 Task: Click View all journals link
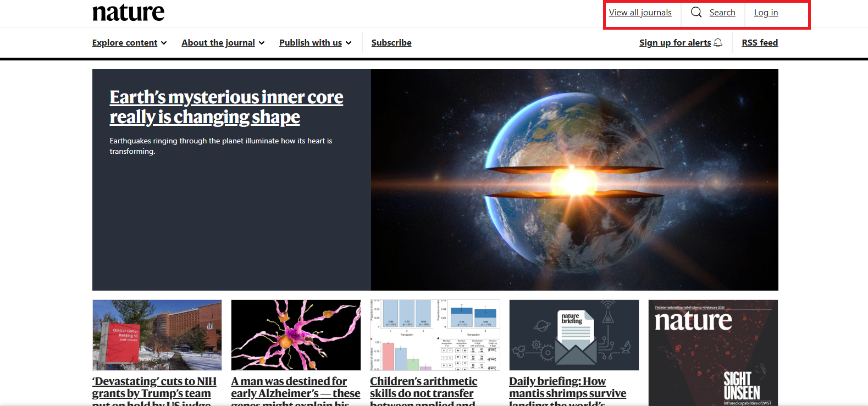[640, 13]
